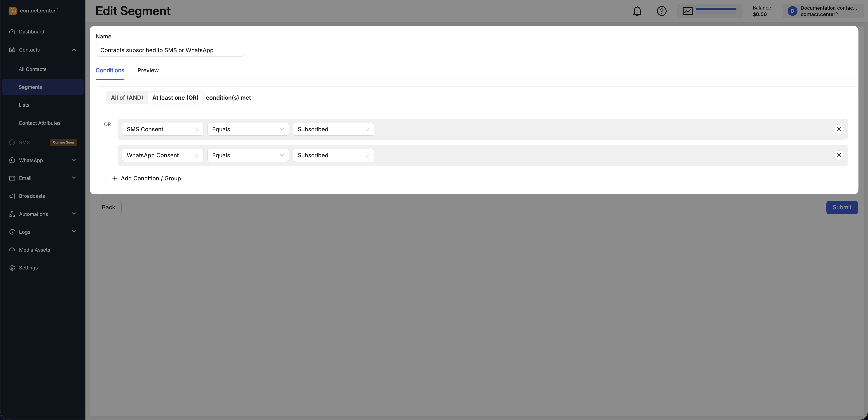Click the Dashboard sidebar icon
Viewport: 868px width, 420px height.
[x=12, y=32]
